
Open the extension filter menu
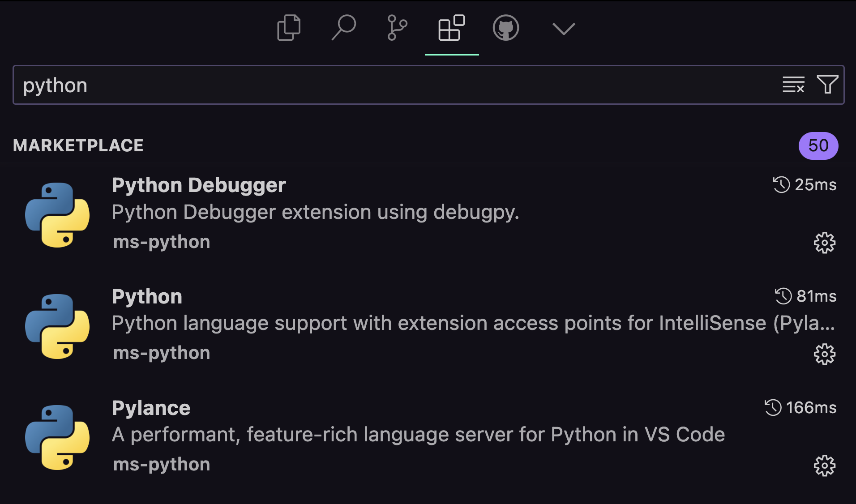(x=827, y=85)
